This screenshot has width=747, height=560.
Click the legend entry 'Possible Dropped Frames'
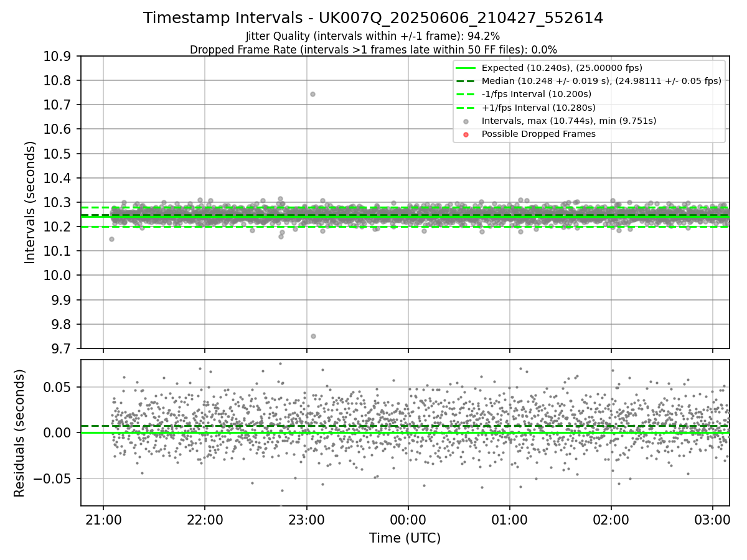(538, 134)
